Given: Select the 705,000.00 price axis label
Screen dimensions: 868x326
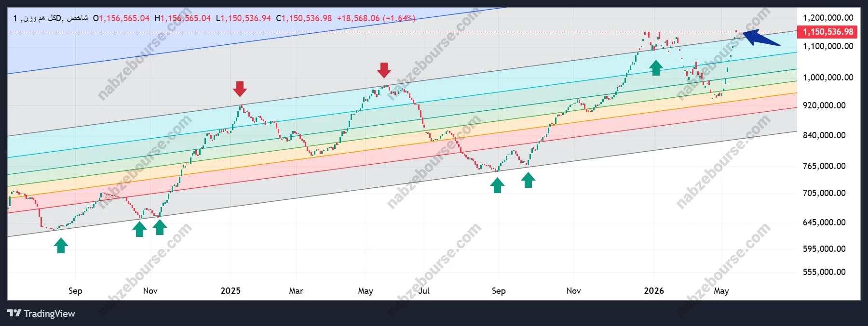Looking at the screenshot, I should pos(824,193).
